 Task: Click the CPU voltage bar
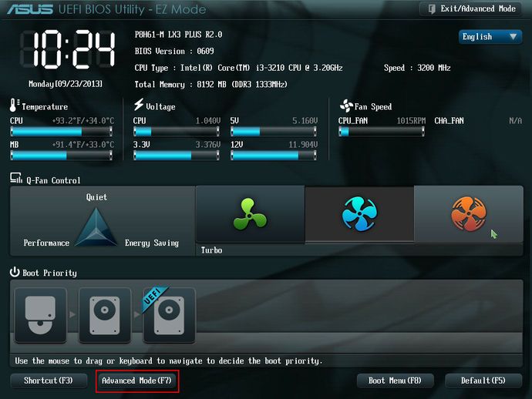click(x=177, y=132)
